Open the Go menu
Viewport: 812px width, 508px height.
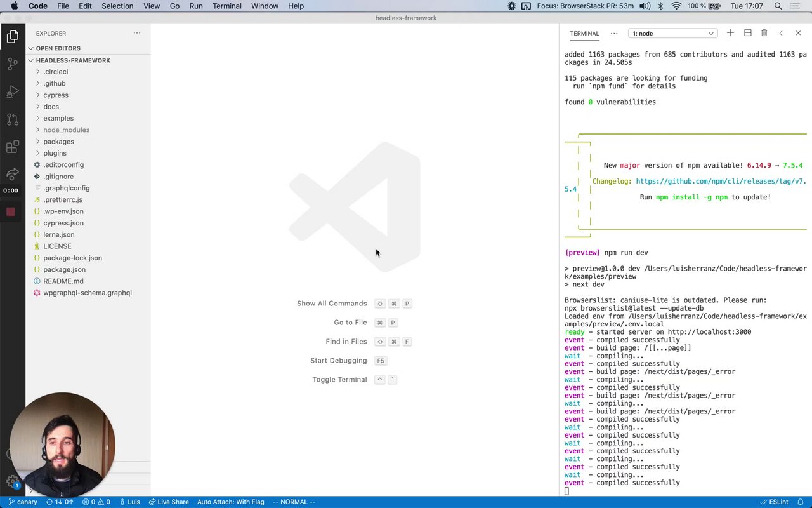[x=174, y=6]
